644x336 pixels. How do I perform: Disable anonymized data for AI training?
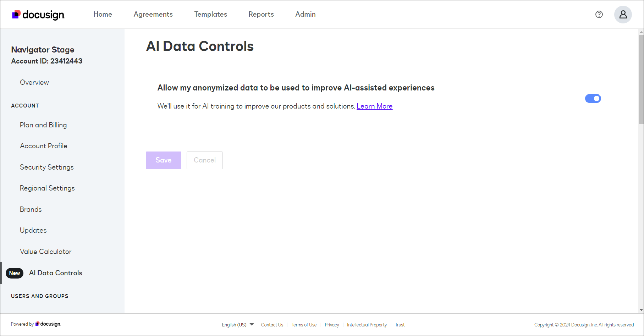pos(593,98)
